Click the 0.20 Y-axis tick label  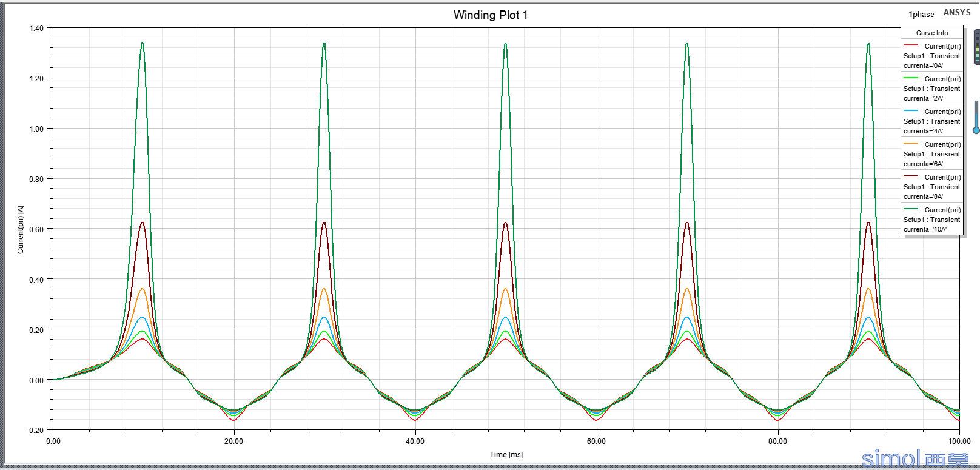pyautogui.click(x=36, y=331)
